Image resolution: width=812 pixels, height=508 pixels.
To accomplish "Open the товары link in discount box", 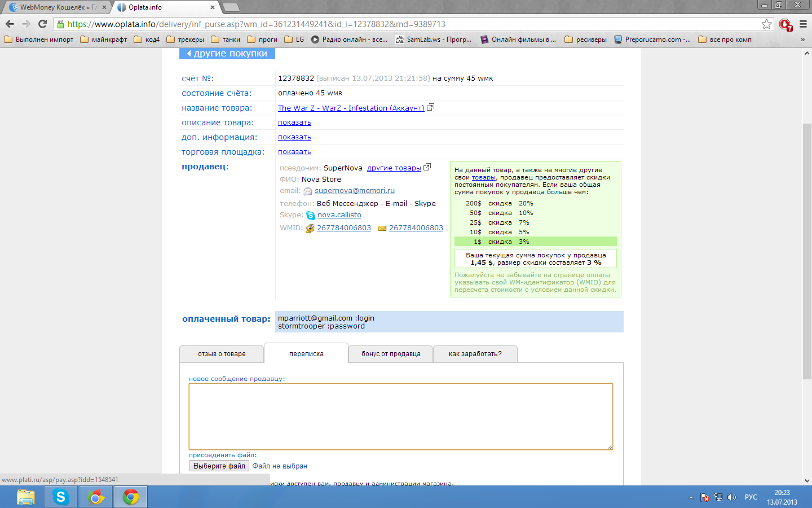I will [x=484, y=177].
